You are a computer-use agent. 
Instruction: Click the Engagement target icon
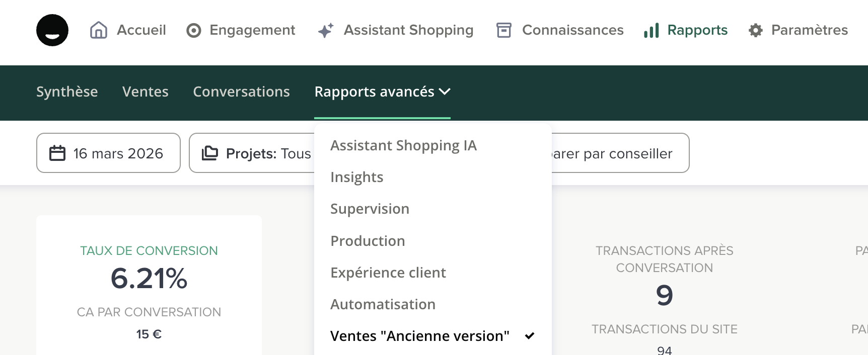click(194, 31)
